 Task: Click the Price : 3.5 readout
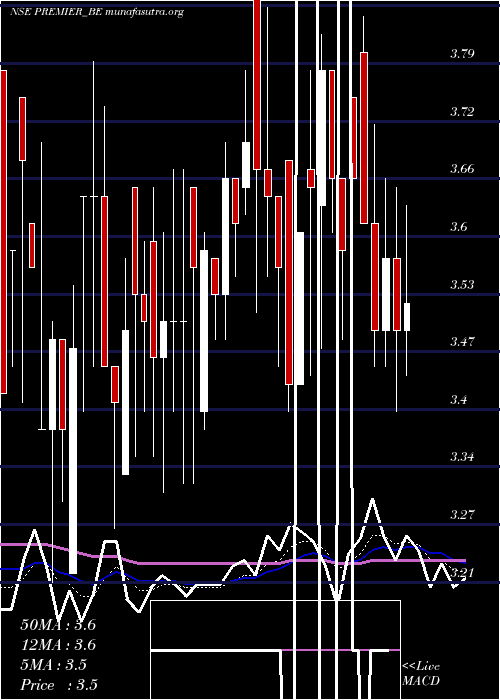coord(59,685)
